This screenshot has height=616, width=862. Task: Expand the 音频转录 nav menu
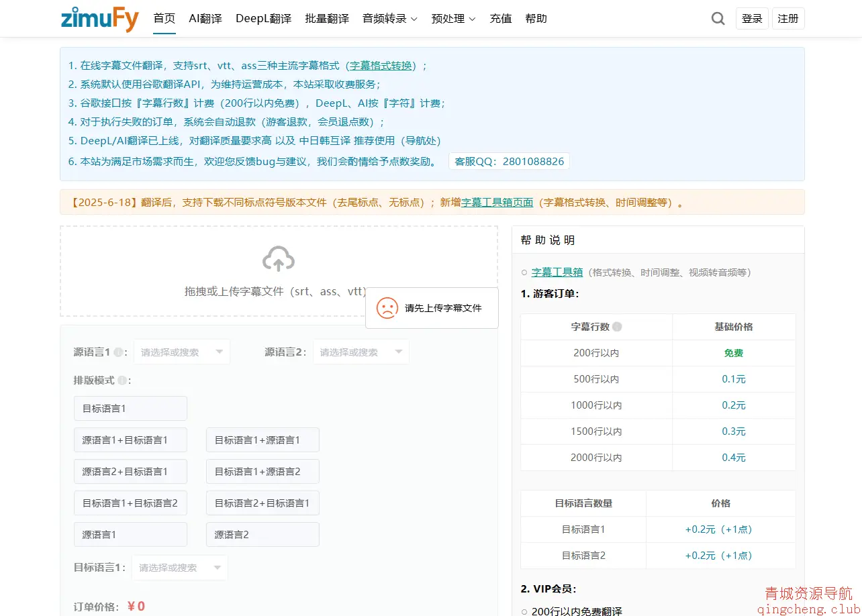point(389,19)
